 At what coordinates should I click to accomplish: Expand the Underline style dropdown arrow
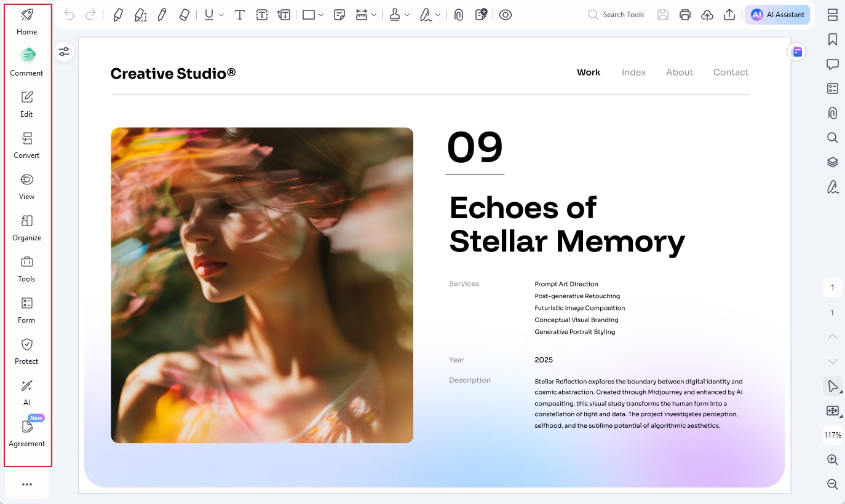221,15
